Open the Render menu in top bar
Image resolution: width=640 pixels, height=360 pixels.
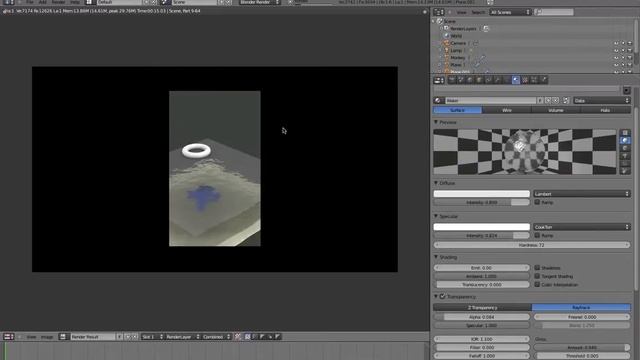point(58,2)
